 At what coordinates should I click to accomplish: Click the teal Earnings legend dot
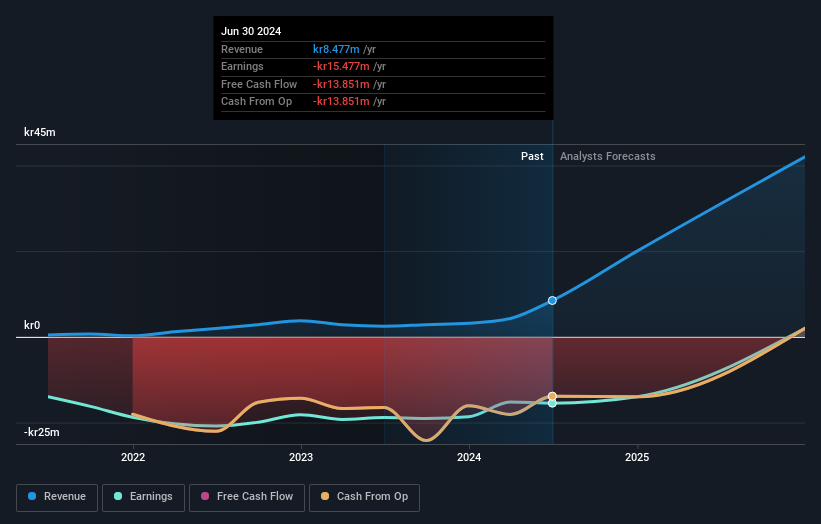point(118,496)
